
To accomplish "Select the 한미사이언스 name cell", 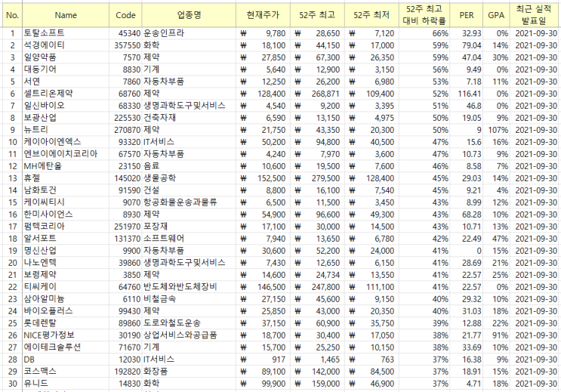I will point(66,215).
